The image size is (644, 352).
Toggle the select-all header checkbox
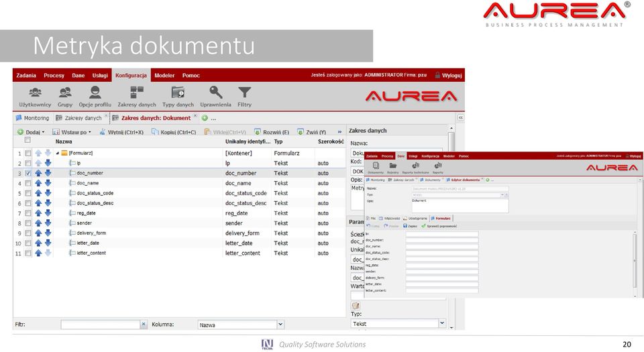point(28,140)
